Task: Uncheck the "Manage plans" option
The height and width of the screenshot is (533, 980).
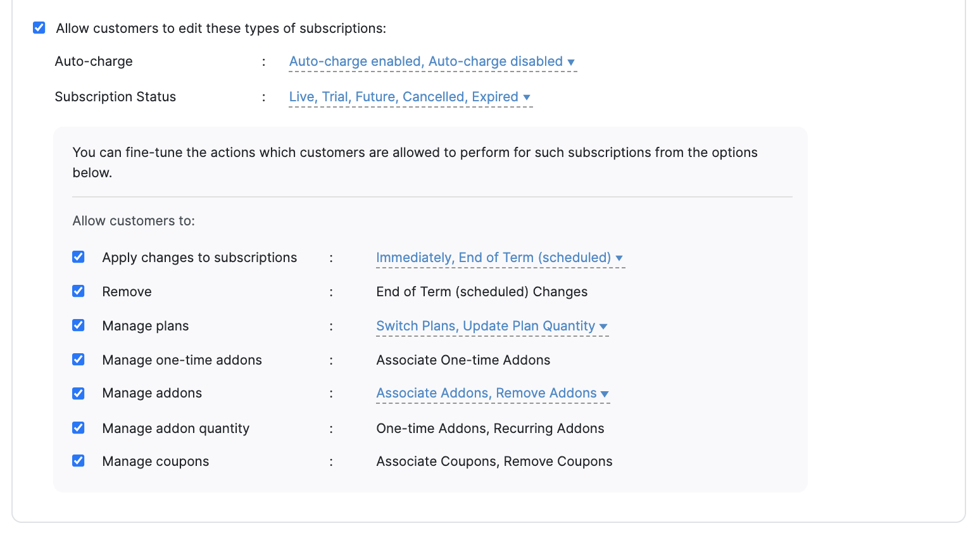Action: click(78, 325)
